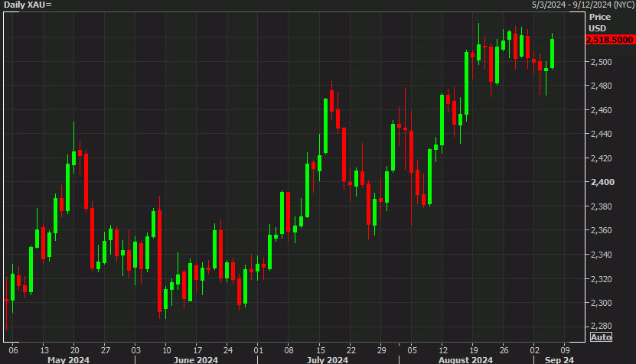This screenshot has width=636, height=364.
Task: Click the 09 date tick in September
Action: (565, 350)
